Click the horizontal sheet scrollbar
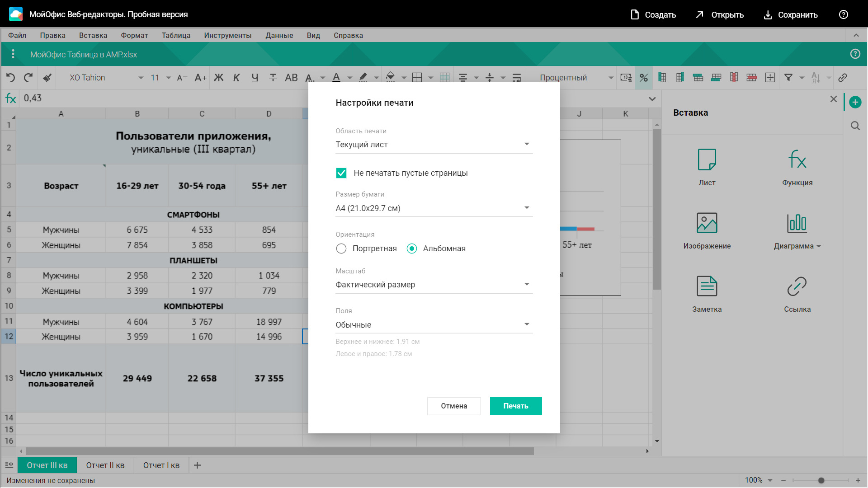This screenshot has width=868, height=488. point(280,451)
